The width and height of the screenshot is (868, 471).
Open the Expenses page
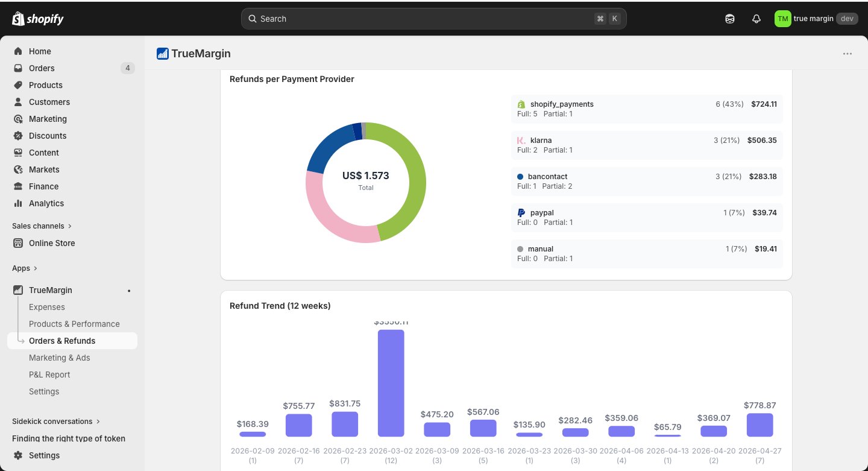point(47,307)
